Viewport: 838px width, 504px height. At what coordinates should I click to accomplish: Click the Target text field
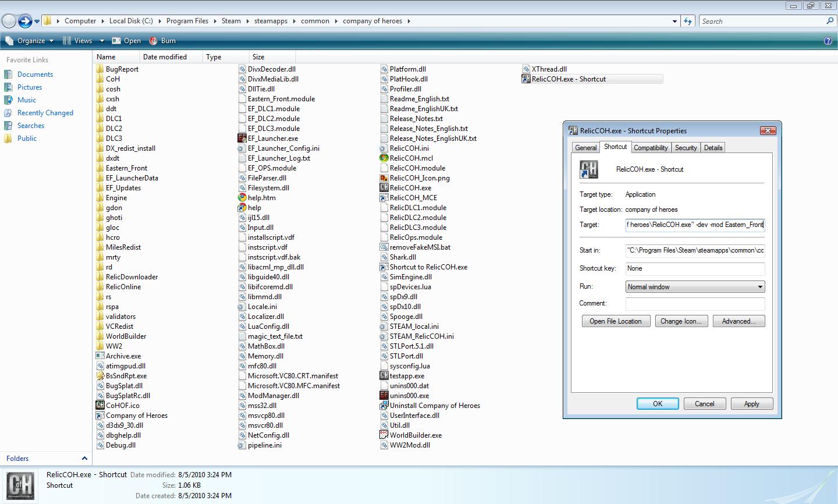(695, 225)
